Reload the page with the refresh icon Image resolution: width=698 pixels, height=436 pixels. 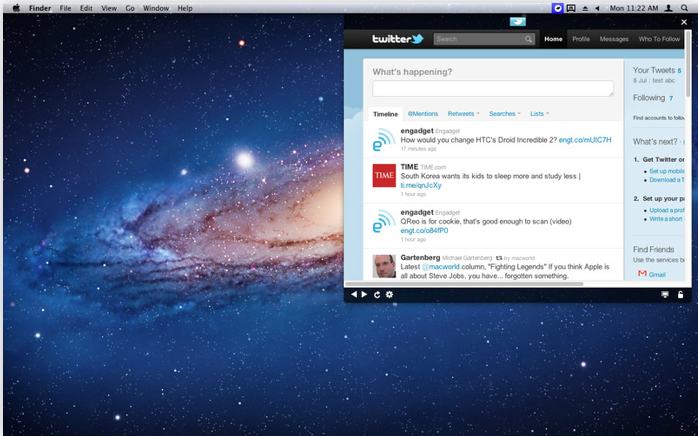coord(377,294)
